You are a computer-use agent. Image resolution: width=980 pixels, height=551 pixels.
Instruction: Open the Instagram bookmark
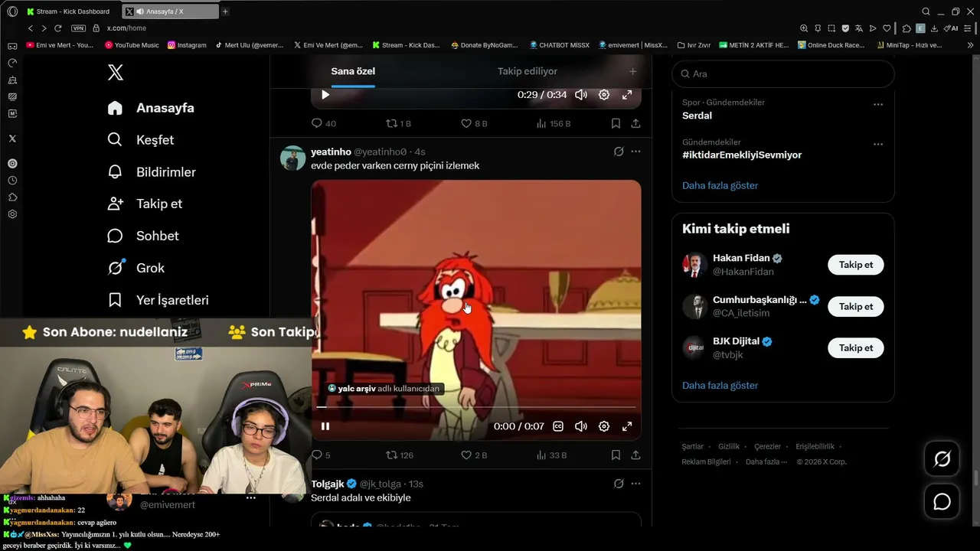[187, 45]
